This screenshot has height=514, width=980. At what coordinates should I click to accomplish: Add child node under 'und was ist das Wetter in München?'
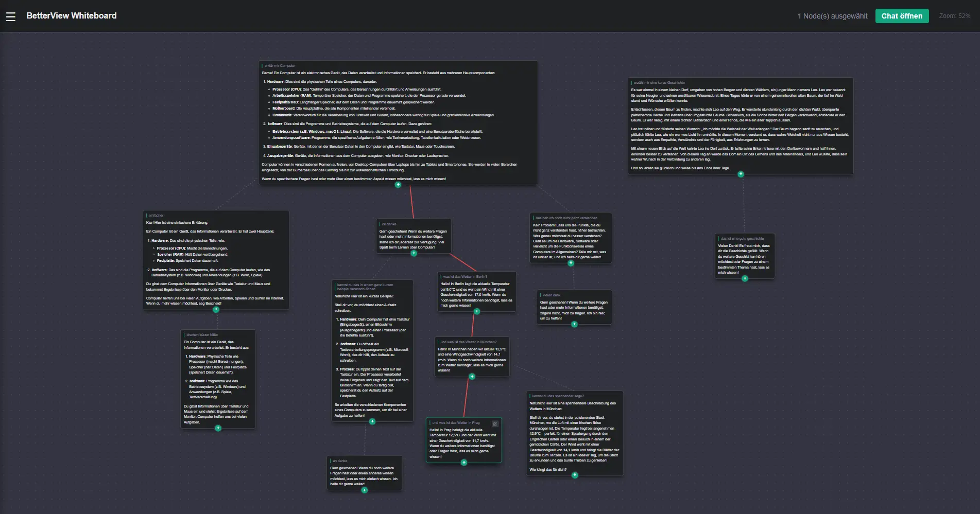tap(472, 376)
